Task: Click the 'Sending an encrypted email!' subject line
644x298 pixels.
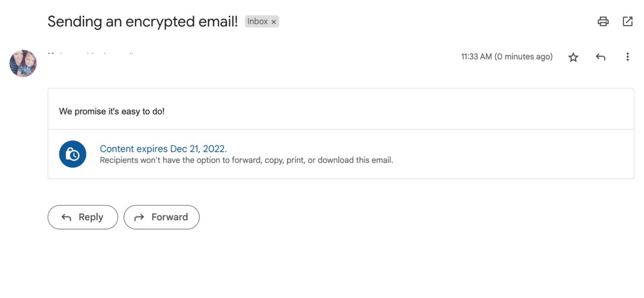Action: pos(142,21)
